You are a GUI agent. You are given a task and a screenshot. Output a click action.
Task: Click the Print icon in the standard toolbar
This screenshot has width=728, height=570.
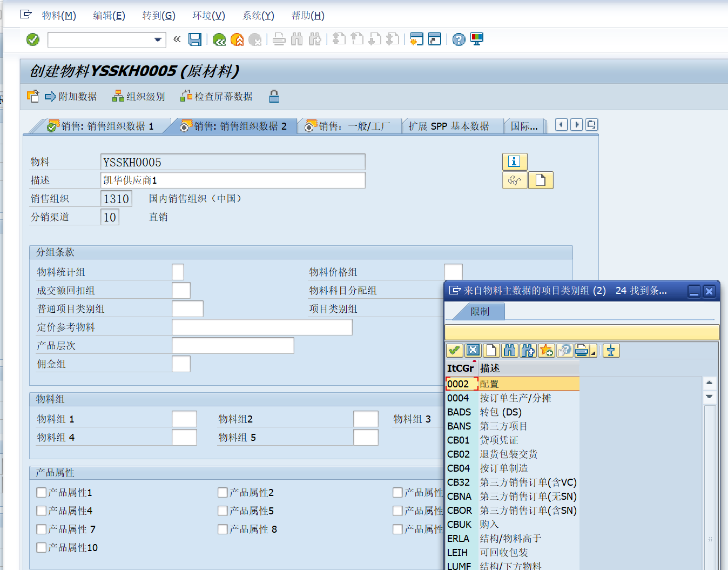click(279, 39)
